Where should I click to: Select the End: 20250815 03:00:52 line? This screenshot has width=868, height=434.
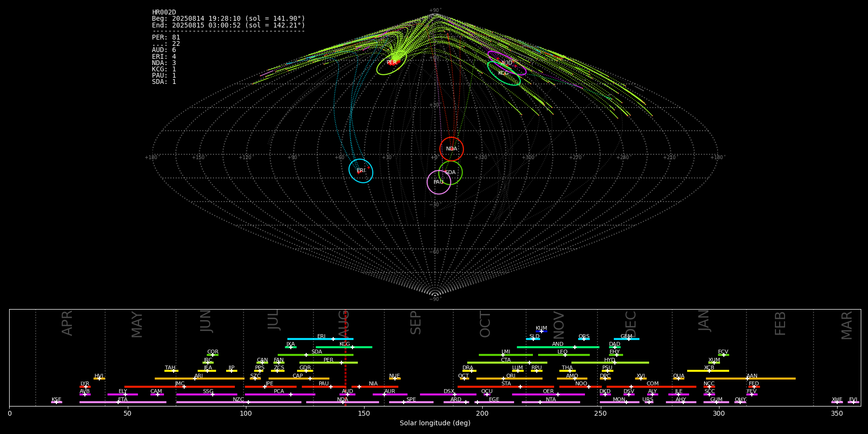229,26
